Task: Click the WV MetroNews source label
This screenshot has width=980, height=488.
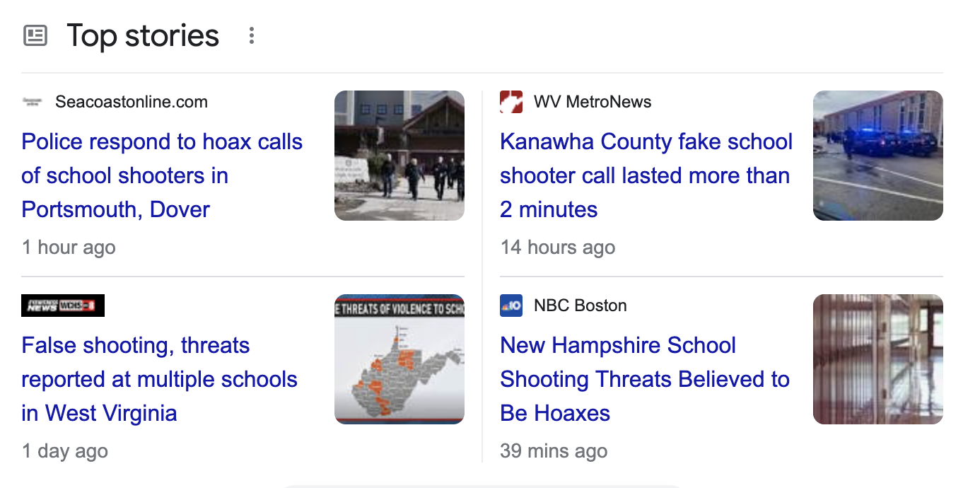Action: pyautogui.click(x=593, y=102)
